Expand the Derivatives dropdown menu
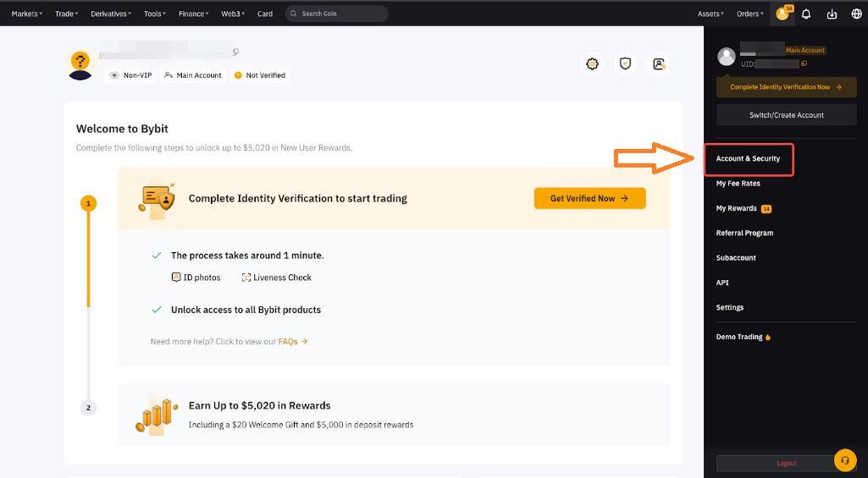 pos(111,14)
